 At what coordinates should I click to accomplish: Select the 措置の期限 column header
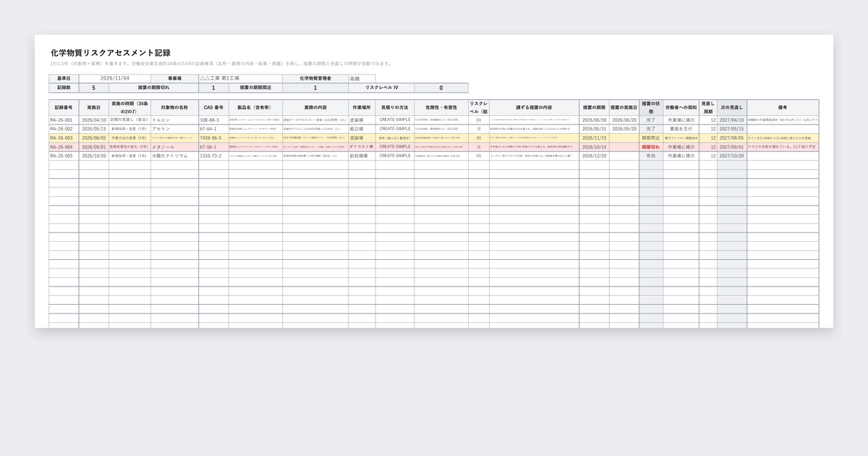pos(594,107)
